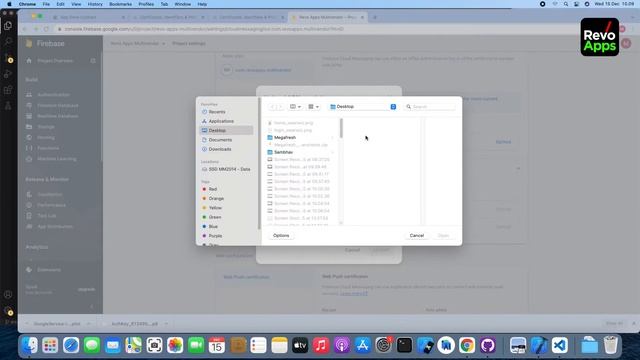
Task: Open Spotlight search in menu bar
Action: click(566, 4)
